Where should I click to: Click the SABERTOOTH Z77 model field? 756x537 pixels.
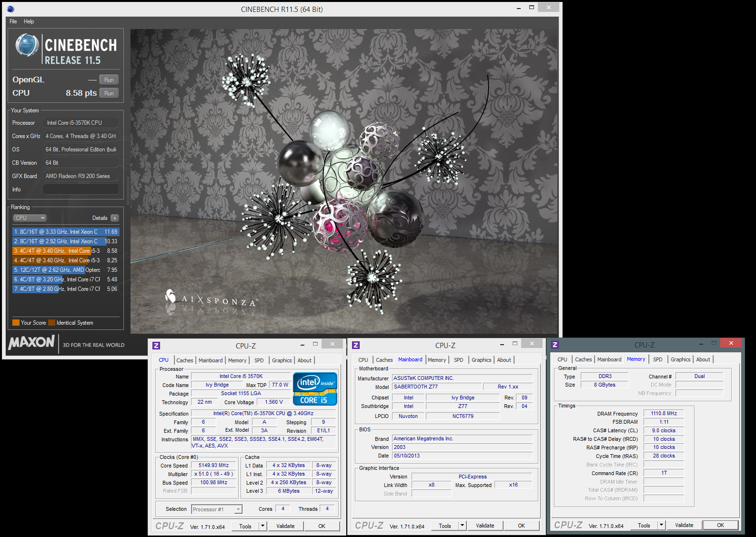pos(436,387)
